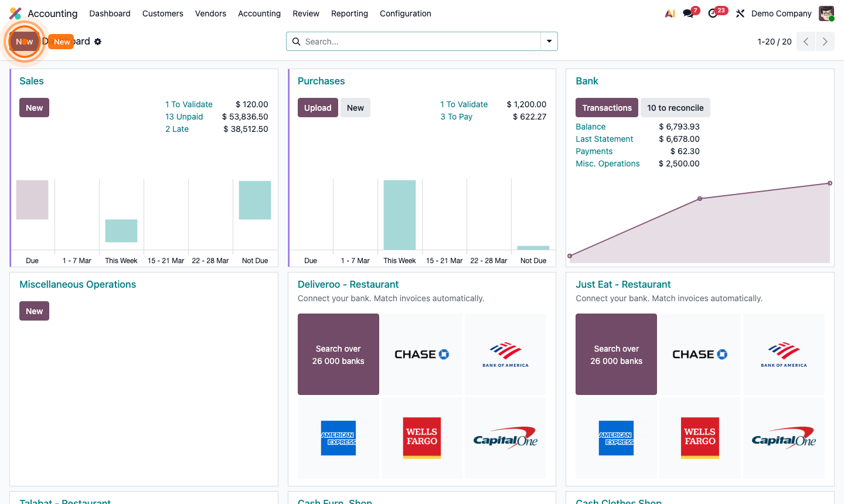Open the user avatar menu
Viewport: 844px width, 504px height.
pos(825,13)
